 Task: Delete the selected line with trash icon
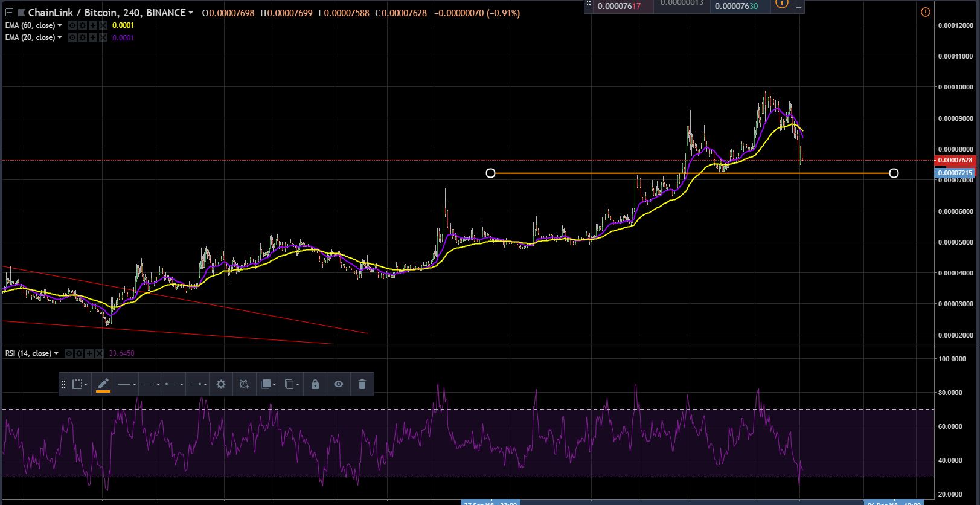[362, 384]
